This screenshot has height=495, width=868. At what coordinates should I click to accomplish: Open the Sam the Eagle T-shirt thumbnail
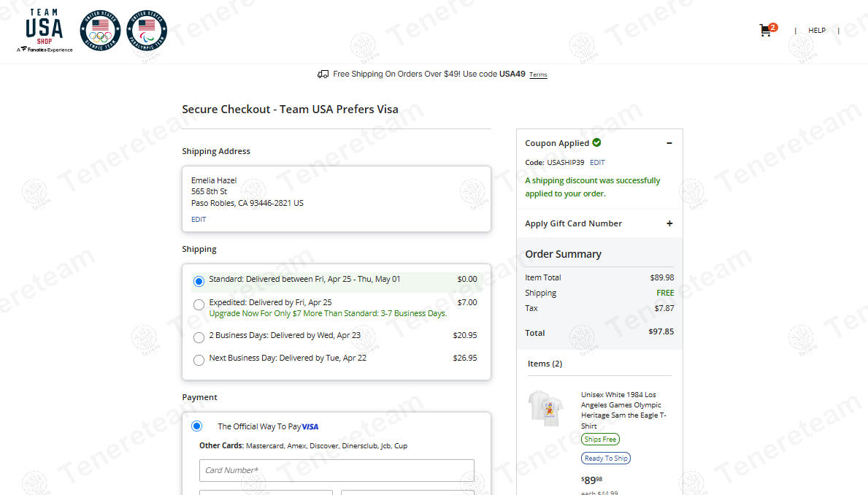547,410
